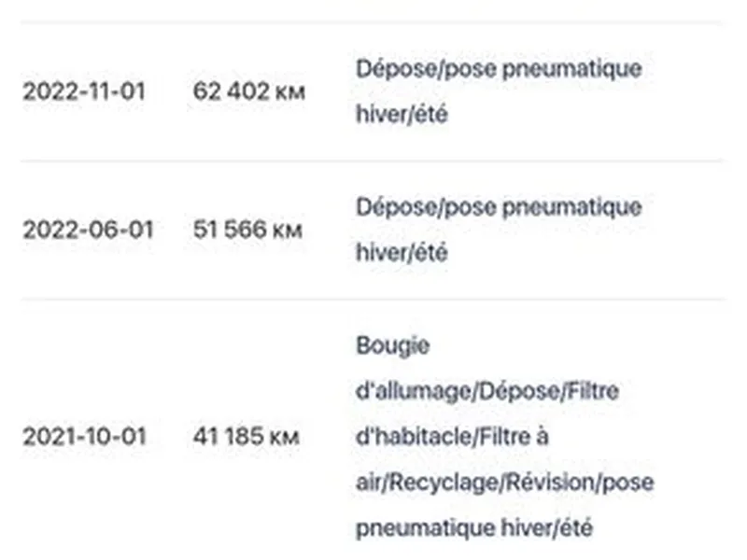This screenshot has height=560, width=747.
Task: Select the 41 185 км mileage value
Action: click(246, 436)
